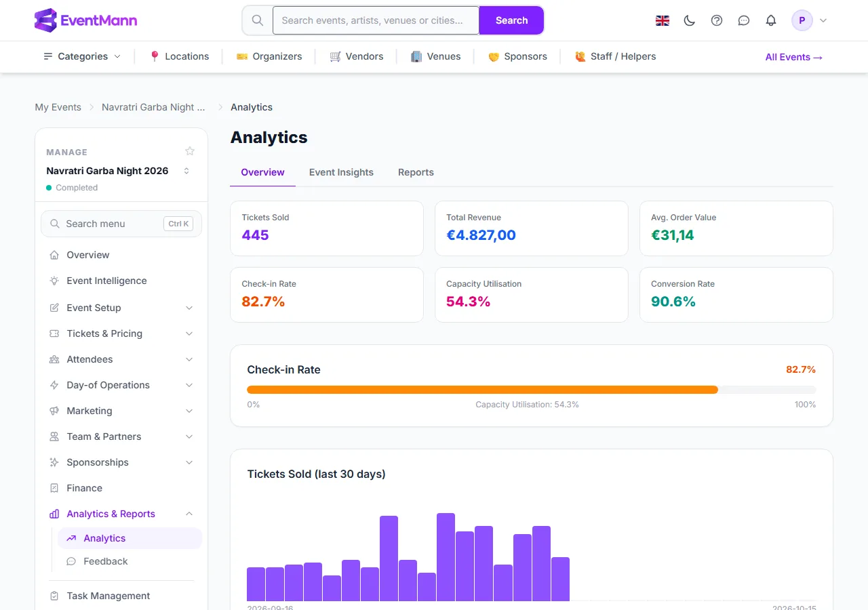Open Venues page
The image size is (868, 610).
[436, 56]
